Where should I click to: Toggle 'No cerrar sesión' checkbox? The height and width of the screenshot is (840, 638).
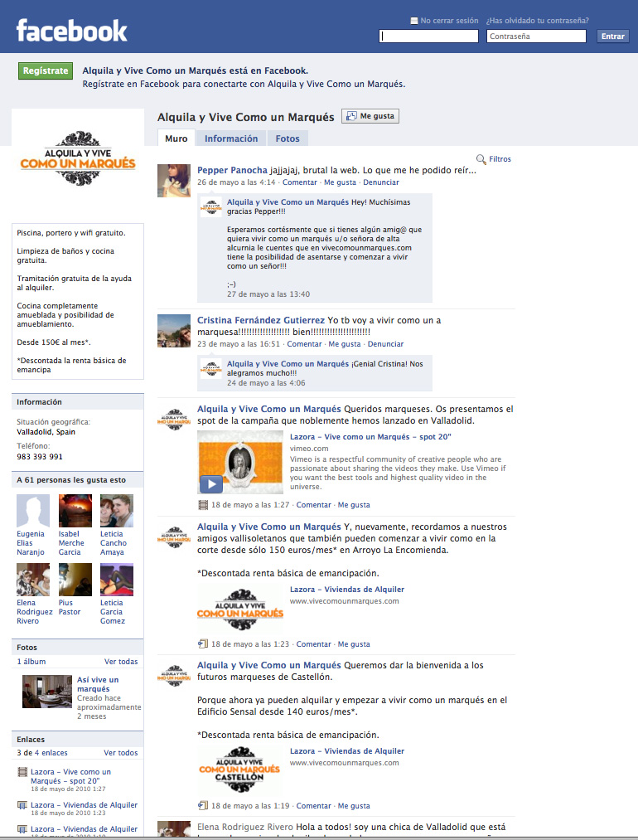point(413,21)
